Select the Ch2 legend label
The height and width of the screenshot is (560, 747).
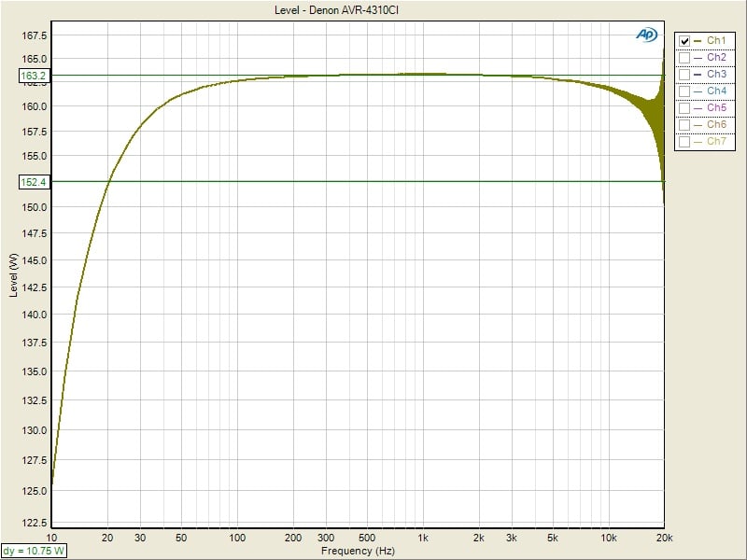[x=716, y=58]
